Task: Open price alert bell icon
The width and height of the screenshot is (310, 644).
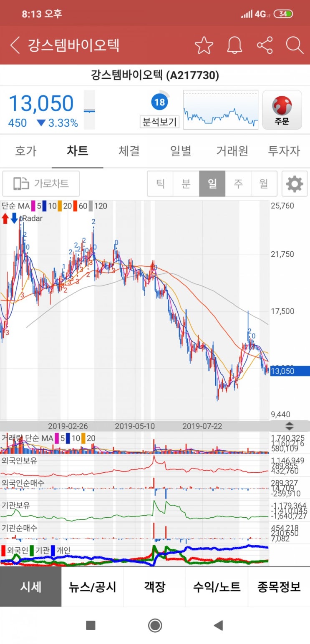Action: [234, 45]
